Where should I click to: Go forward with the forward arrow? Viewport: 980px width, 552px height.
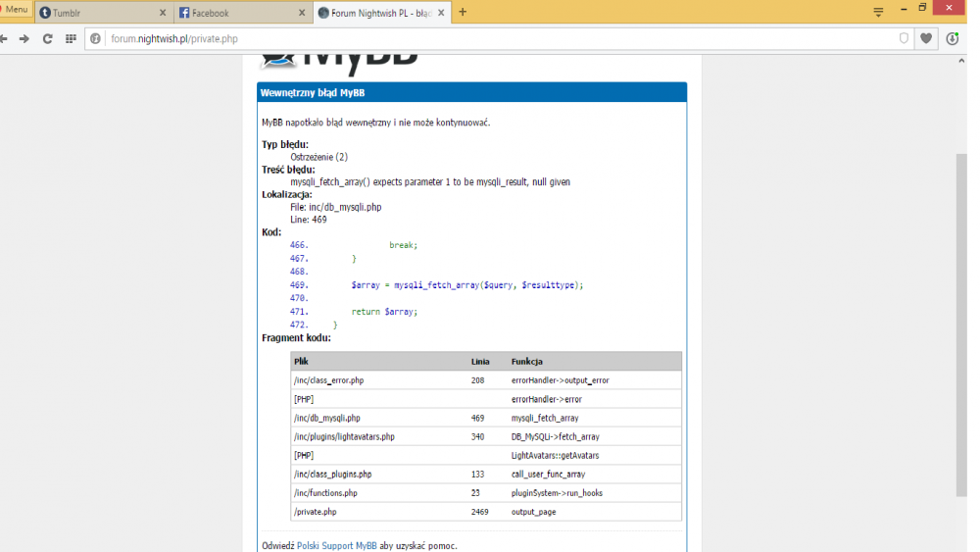pyautogui.click(x=24, y=39)
